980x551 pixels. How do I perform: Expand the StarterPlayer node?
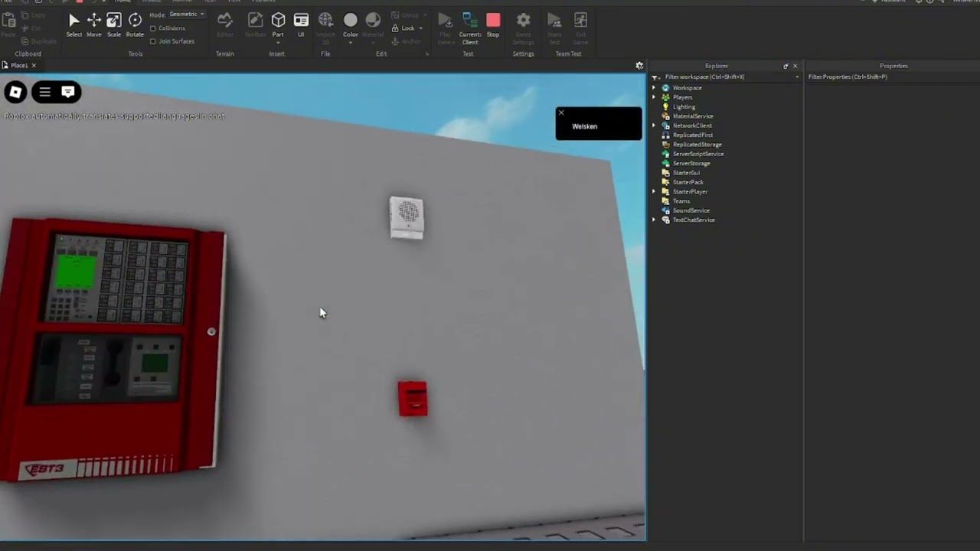654,191
